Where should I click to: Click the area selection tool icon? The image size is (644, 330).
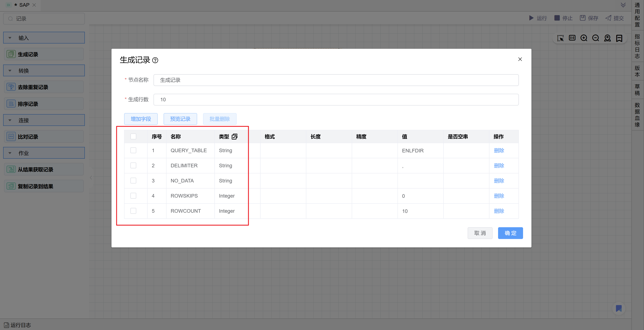point(560,38)
